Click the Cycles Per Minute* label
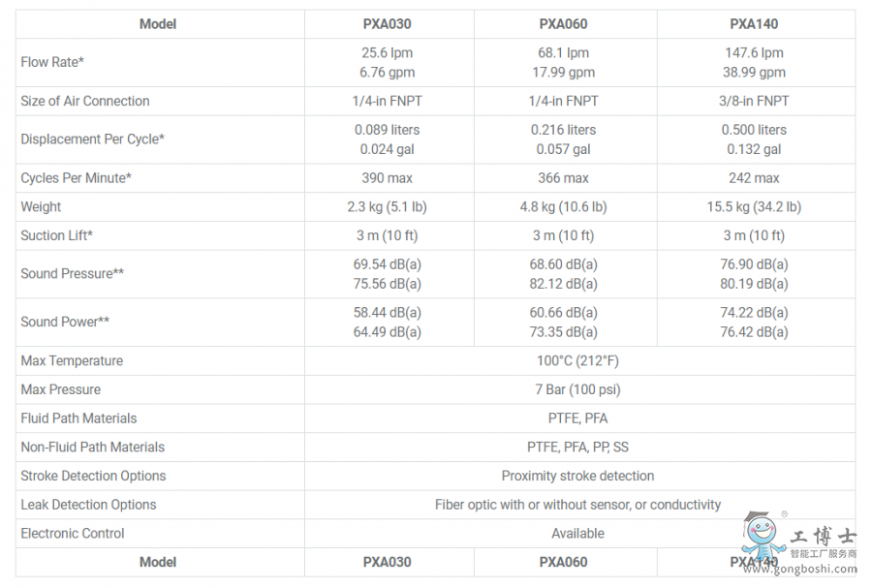Image resolution: width=872 pixels, height=588 pixels. [x=76, y=177]
